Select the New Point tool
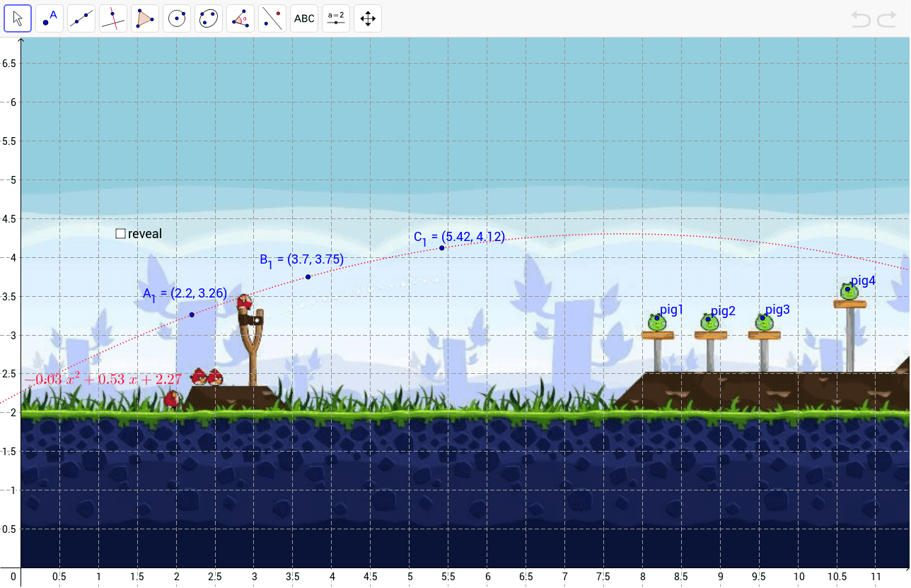Image resolution: width=911 pixels, height=588 pixels. pos(50,18)
